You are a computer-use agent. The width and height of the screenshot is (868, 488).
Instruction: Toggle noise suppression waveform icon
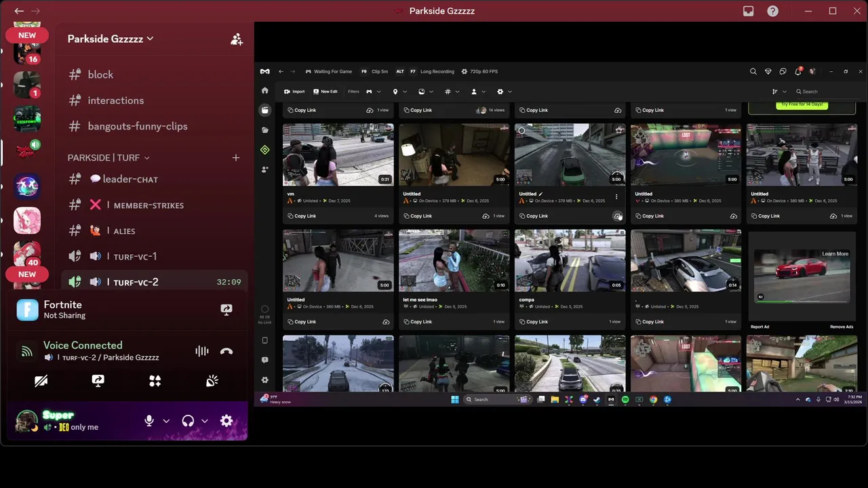tap(201, 351)
